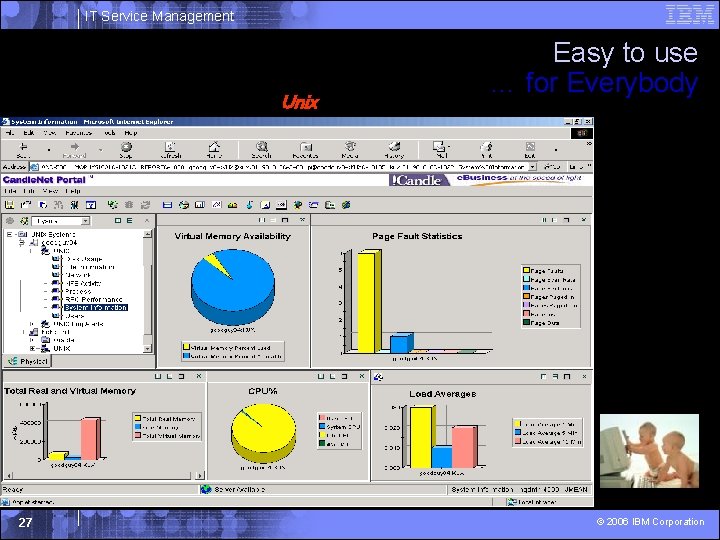Click the Back button in Internet Explorer
720x540 pixels.
[x=22, y=149]
